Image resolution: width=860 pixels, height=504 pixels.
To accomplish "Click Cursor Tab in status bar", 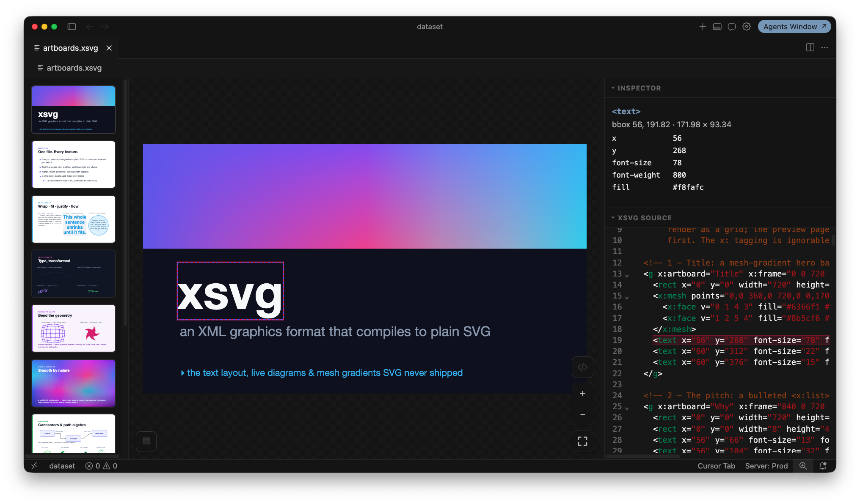I will click(716, 466).
